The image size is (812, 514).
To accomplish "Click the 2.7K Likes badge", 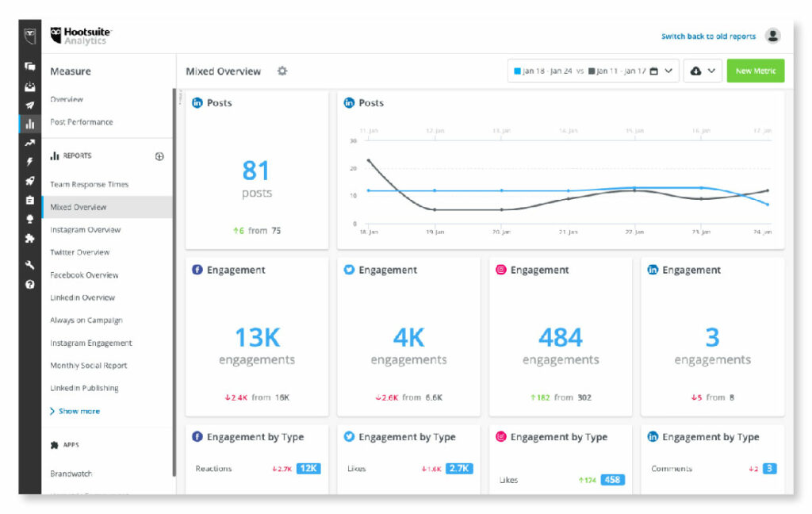I will (x=459, y=469).
